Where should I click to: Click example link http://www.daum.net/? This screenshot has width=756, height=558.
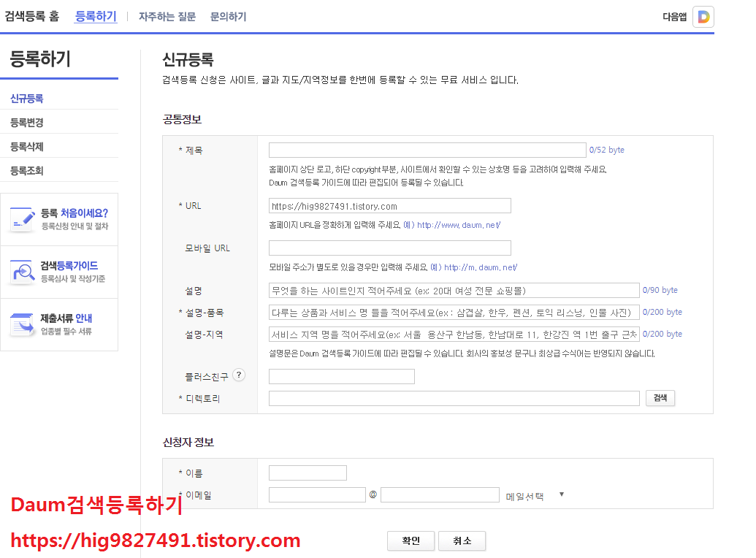459,225
